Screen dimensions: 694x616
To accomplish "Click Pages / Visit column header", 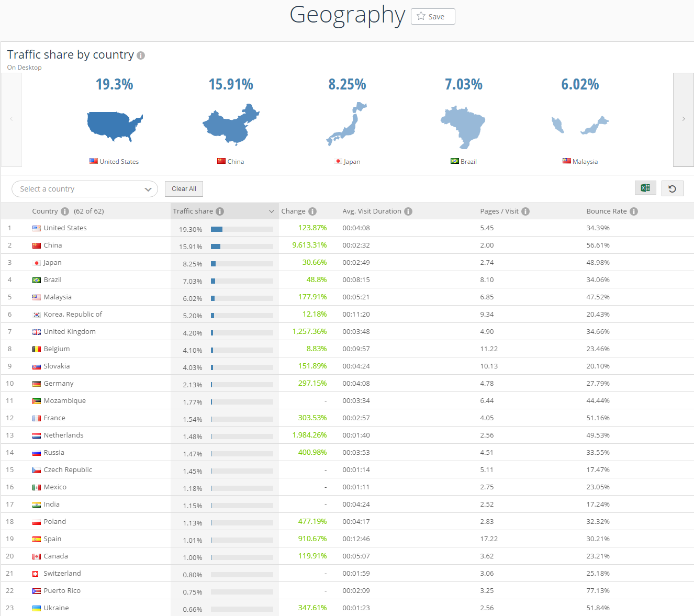I will pos(499,211).
